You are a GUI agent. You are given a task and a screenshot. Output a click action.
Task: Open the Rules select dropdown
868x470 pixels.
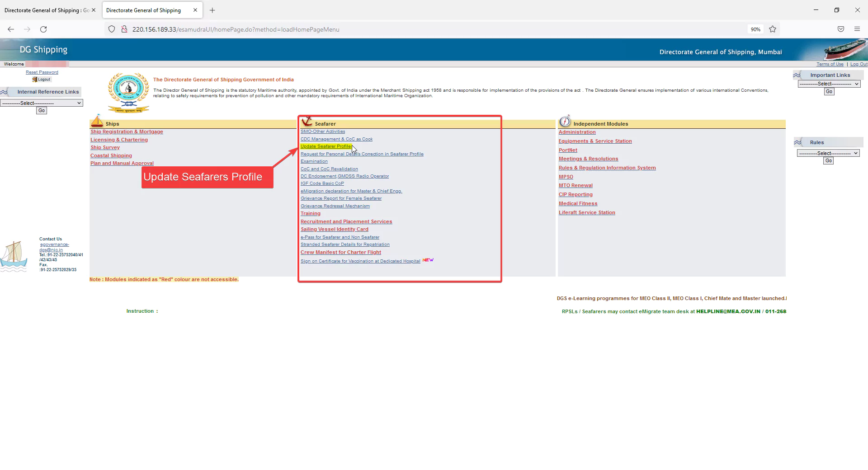pyautogui.click(x=828, y=153)
